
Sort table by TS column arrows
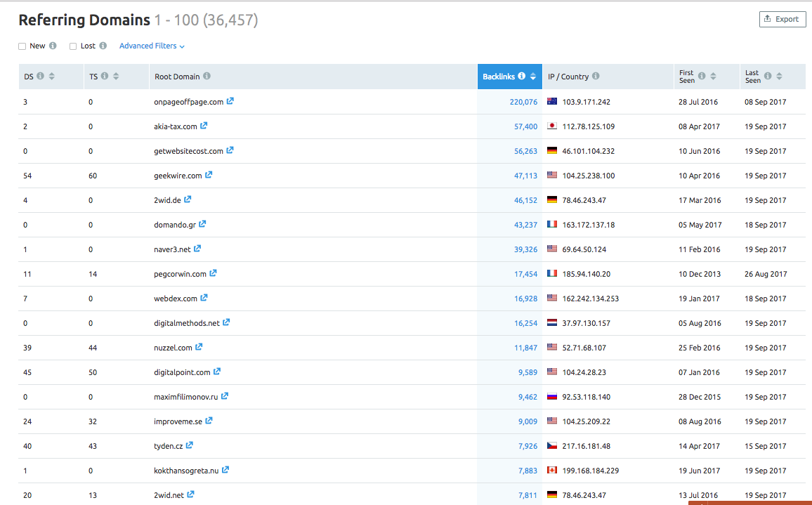(116, 76)
